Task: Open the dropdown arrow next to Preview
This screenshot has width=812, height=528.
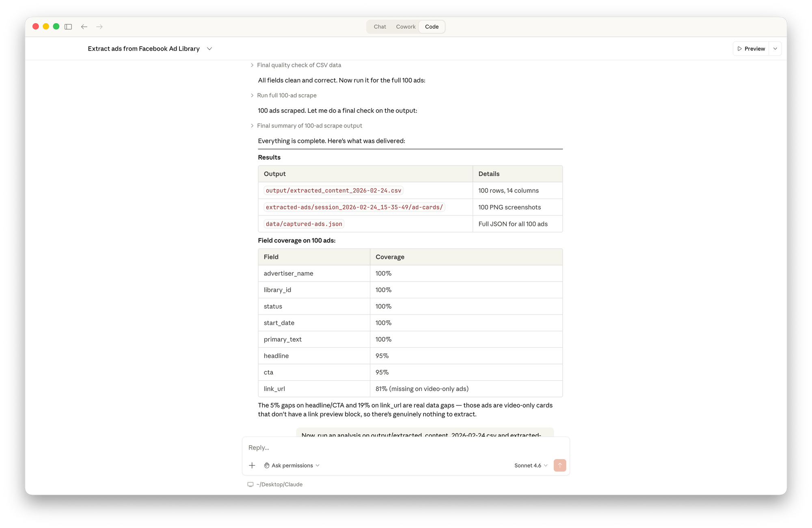Action: click(x=775, y=49)
